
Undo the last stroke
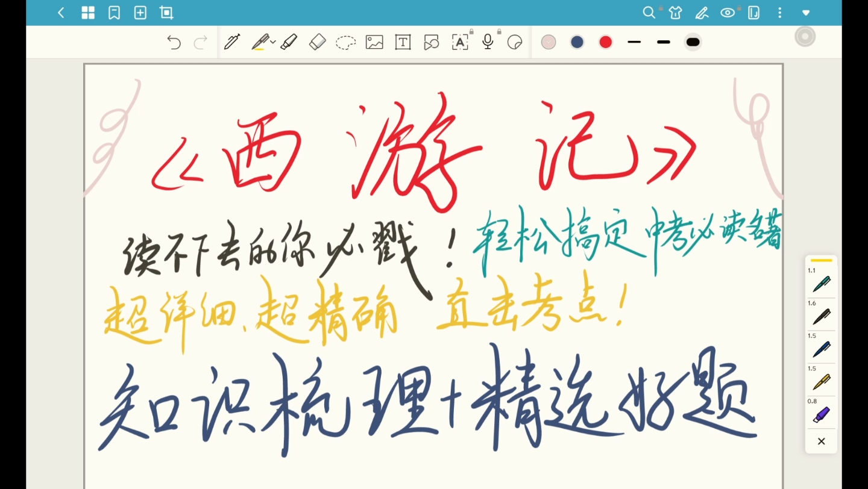174,42
